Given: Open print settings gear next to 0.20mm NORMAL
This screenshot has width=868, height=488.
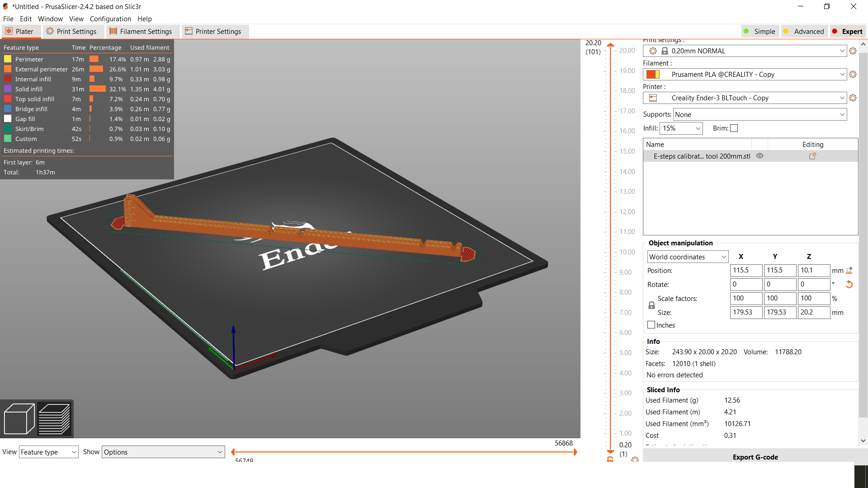Looking at the screenshot, I should click(853, 51).
